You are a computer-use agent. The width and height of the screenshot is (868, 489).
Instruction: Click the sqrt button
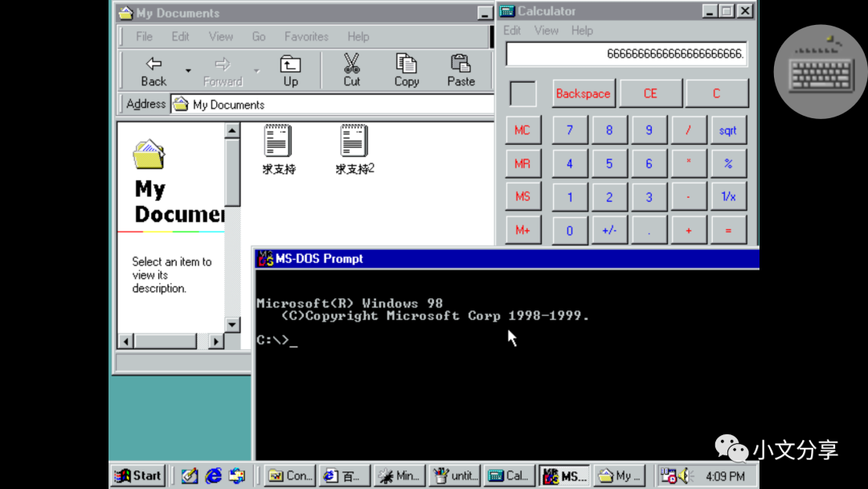click(728, 130)
